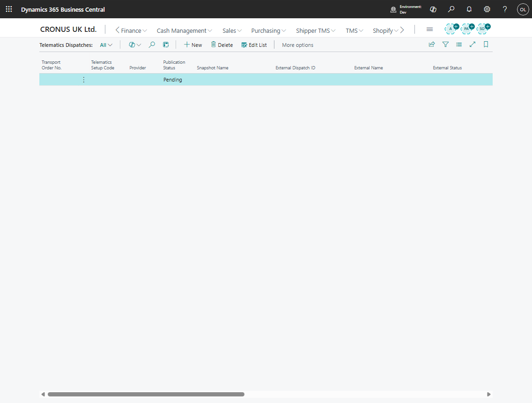Open the hamburger navigation menu icon
The width and height of the screenshot is (532, 403).
click(429, 30)
